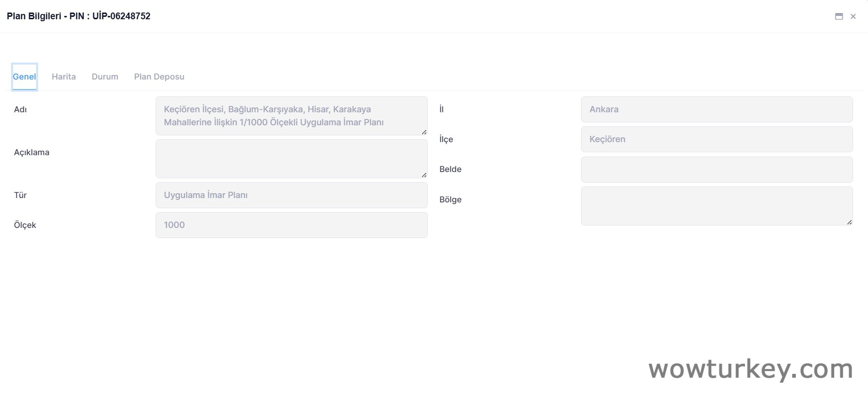The image size is (868, 411).
Task: Switch to the Genel tab
Action: coord(25,77)
